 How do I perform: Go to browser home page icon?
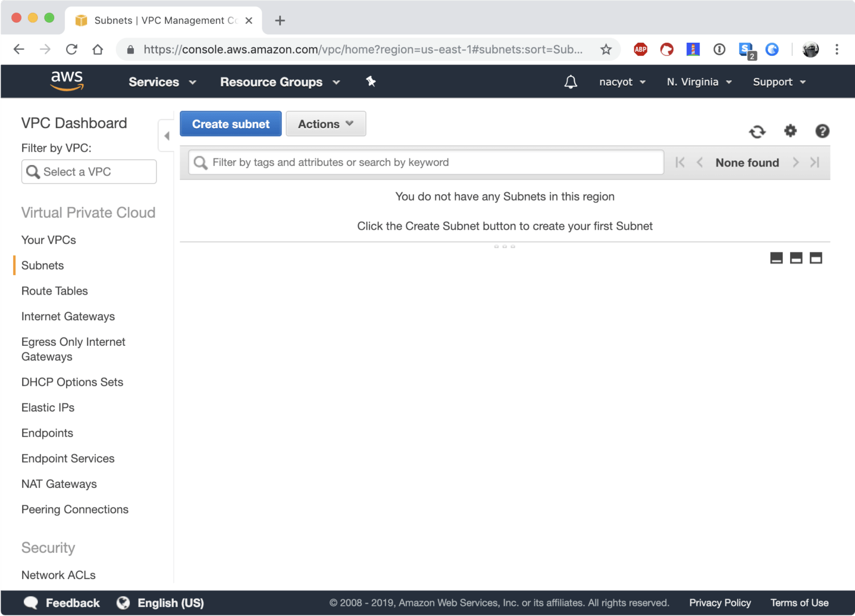click(97, 50)
